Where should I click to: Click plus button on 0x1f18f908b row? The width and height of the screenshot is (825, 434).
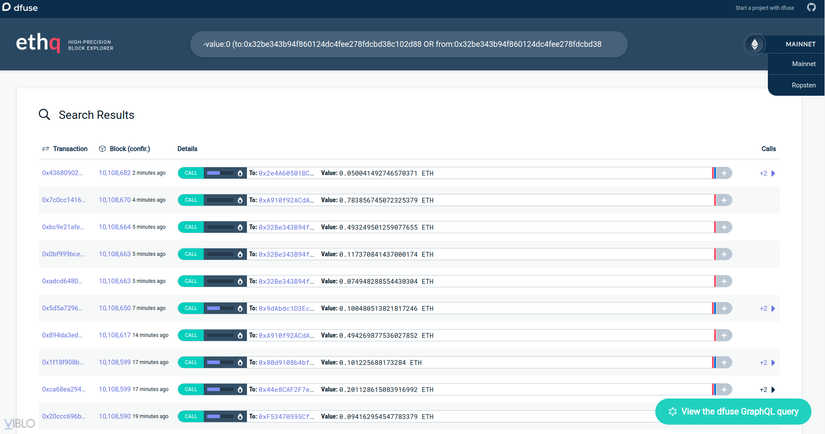[724, 362]
